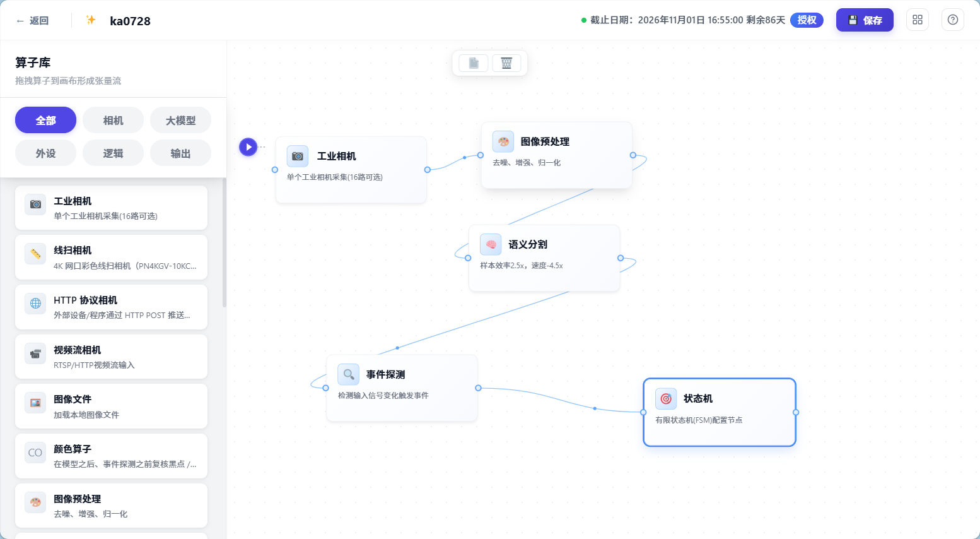980x539 pixels.
Task: Click the 返回 back link
Action: point(32,20)
